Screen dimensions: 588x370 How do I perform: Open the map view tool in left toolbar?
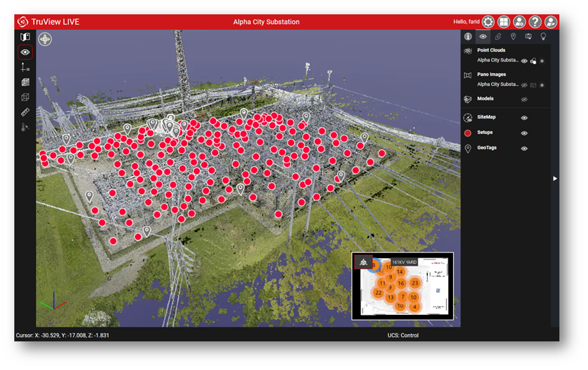25,37
